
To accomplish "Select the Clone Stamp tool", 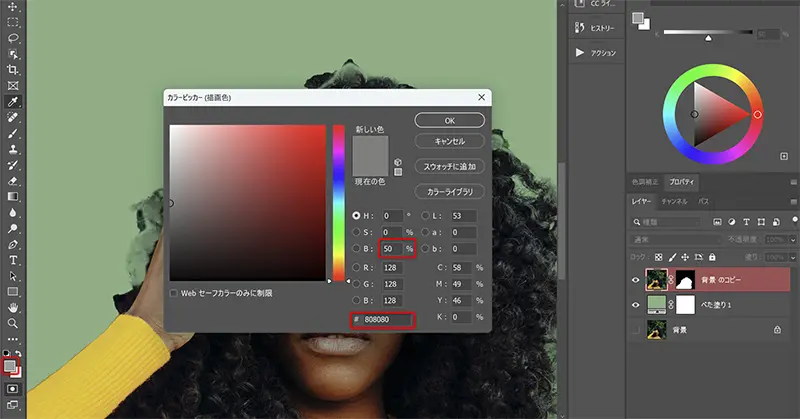I will (13, 150).
